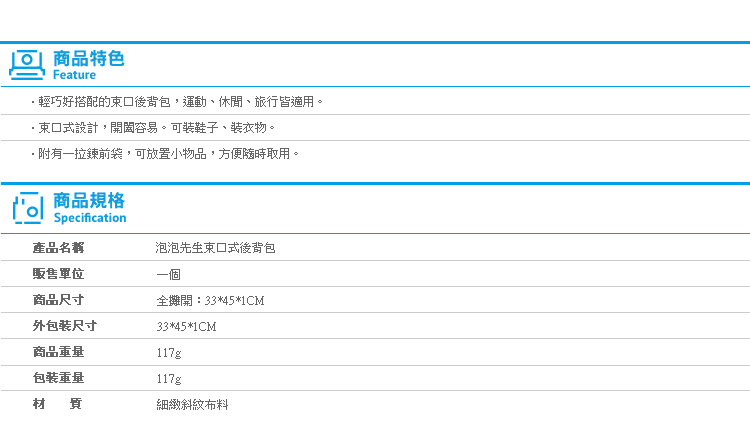
Task: Click the 材質 row label
Action: pyautogui.click(x=58, y=404)
